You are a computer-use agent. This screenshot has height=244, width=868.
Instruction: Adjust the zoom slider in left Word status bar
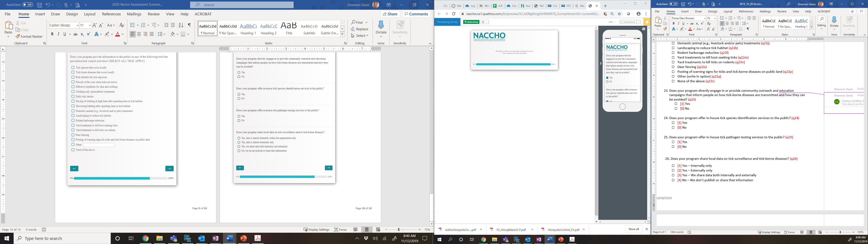[x=399, y=230]
